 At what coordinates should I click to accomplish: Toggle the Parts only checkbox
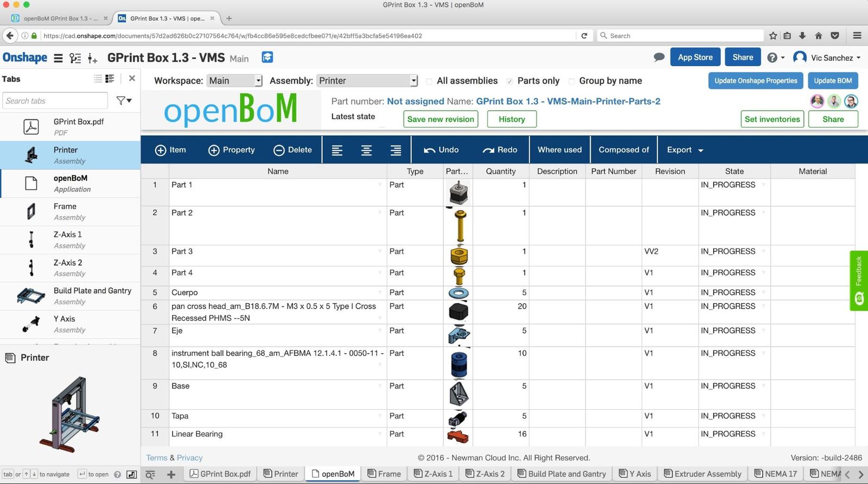tap(509, 81)
